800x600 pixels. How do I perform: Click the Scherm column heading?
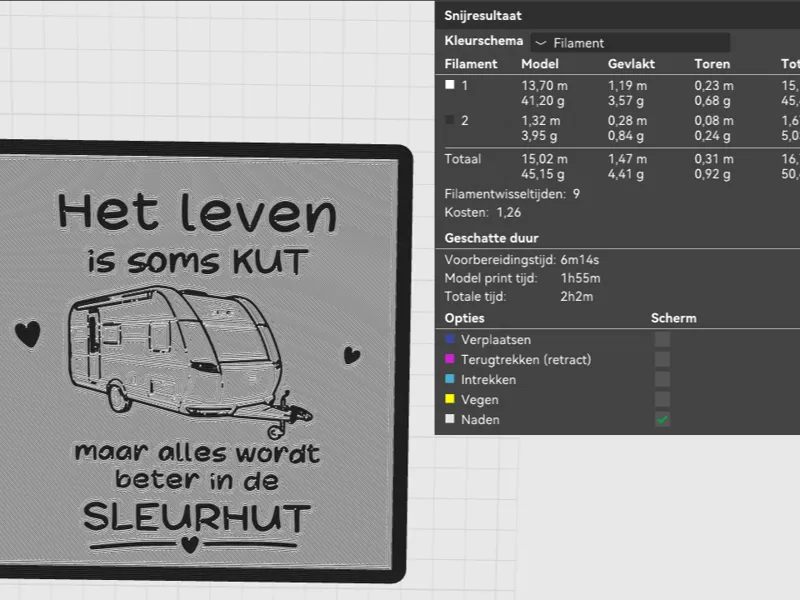pyautogui.click(x=673, y=318)
